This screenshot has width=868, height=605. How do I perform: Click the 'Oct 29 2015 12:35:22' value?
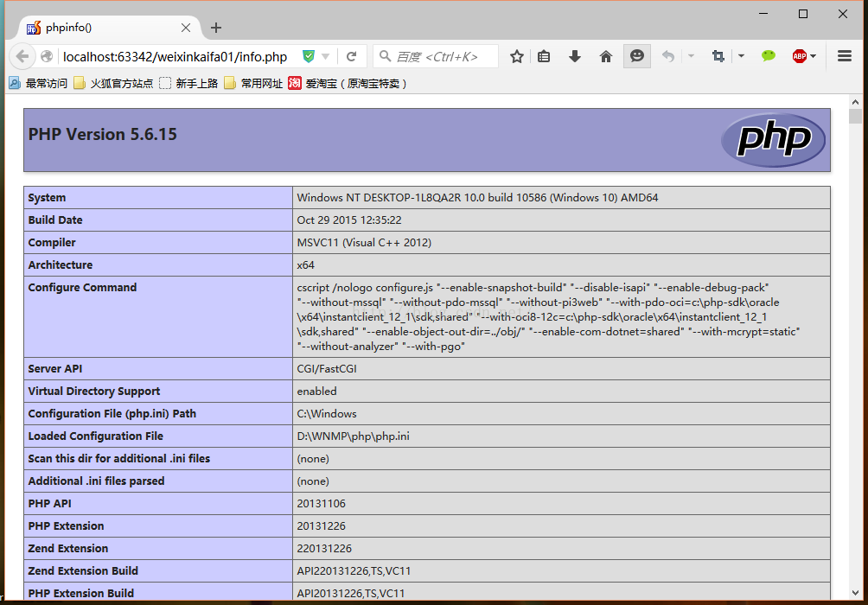349,220
